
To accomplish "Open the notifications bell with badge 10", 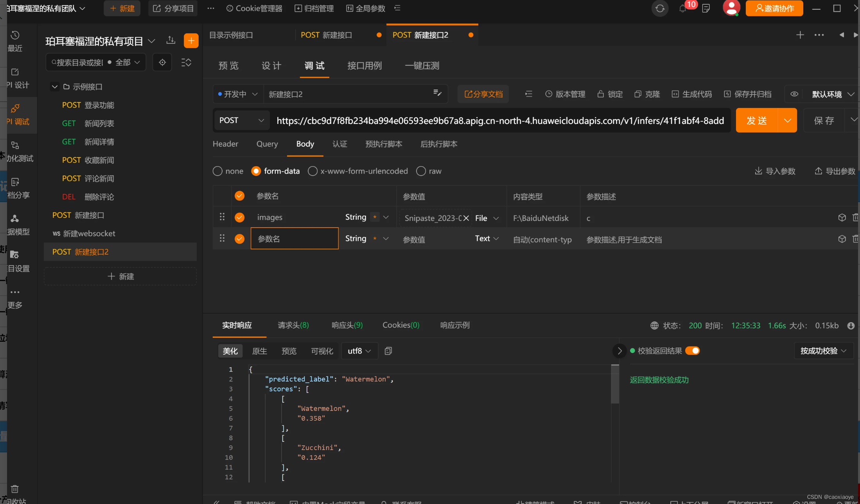I will coord(683,9).
